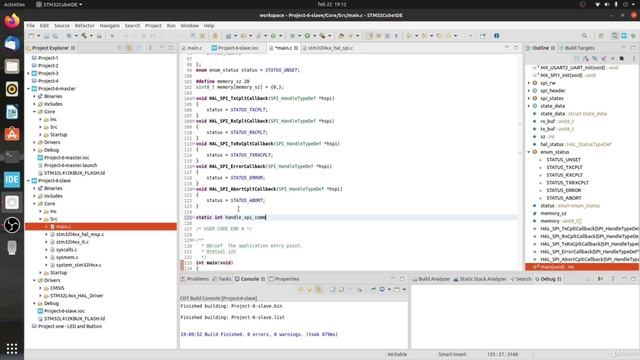Screen dimensions: 640x360
Task: Click Activities in the top bar
Action: click(14, 4)
